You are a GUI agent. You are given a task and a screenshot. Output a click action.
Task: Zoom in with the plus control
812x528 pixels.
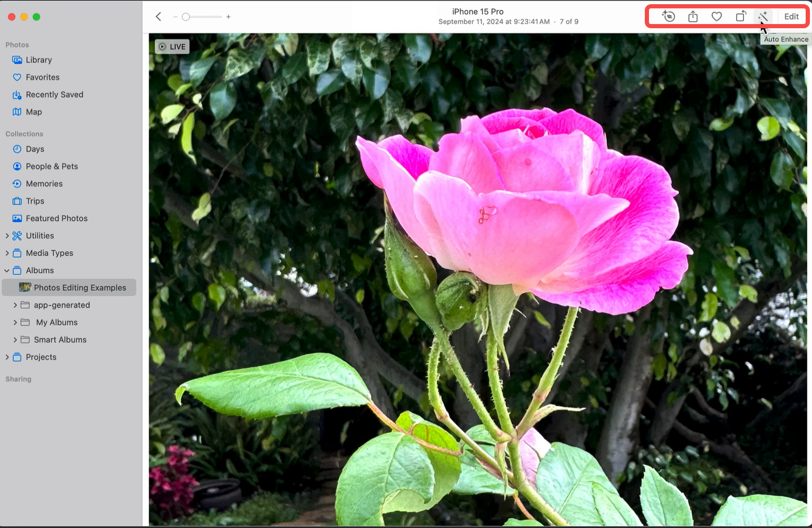tap(228, 16)
